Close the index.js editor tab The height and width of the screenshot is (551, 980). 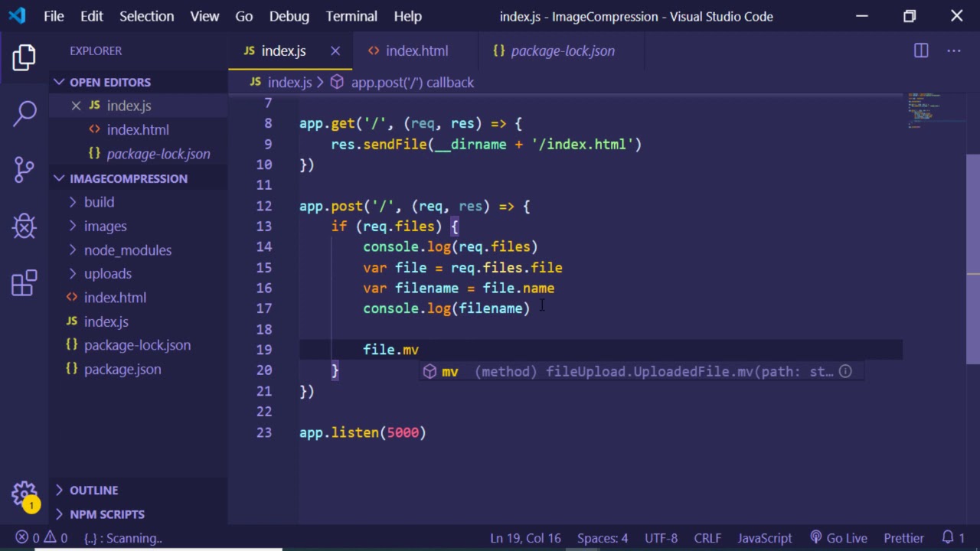[335, 51]
